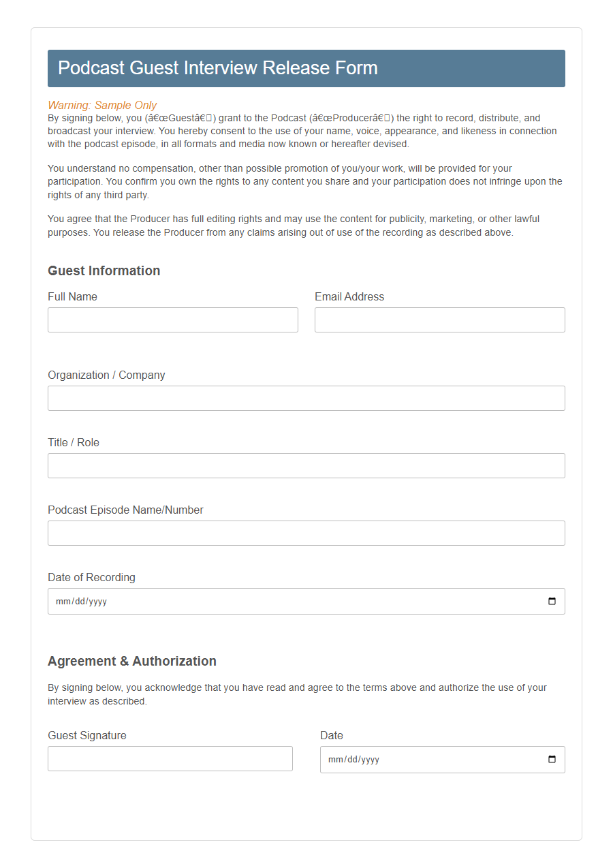Focus the Date of Recording date field
The width and height of the screenshot is (613, 868).
pyautogui.click(x=272, y=601)
